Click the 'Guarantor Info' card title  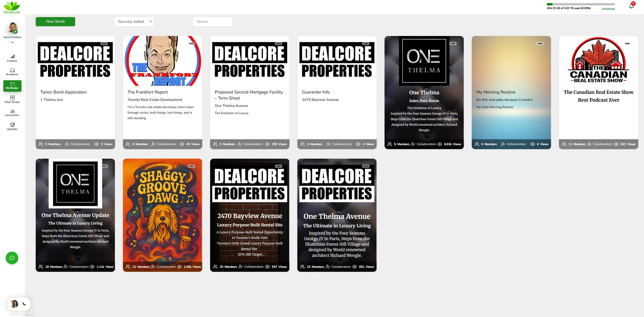pos(316,92)
